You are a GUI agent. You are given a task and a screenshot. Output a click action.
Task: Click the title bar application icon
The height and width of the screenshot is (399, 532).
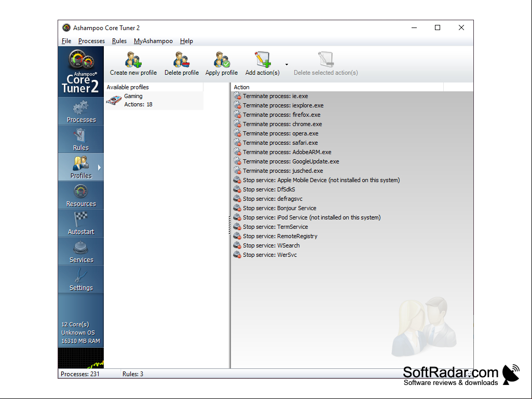coord(66,28)
